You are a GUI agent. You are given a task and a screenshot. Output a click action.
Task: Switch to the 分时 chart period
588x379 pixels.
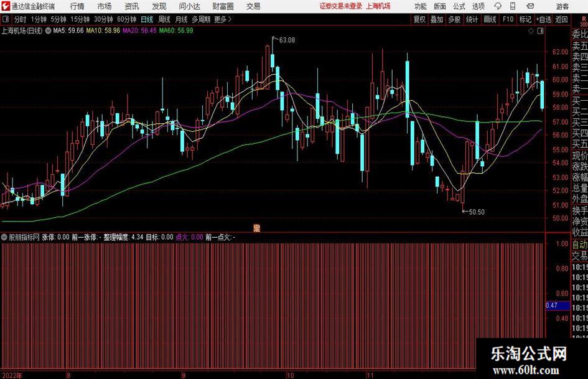coord(20,19)
